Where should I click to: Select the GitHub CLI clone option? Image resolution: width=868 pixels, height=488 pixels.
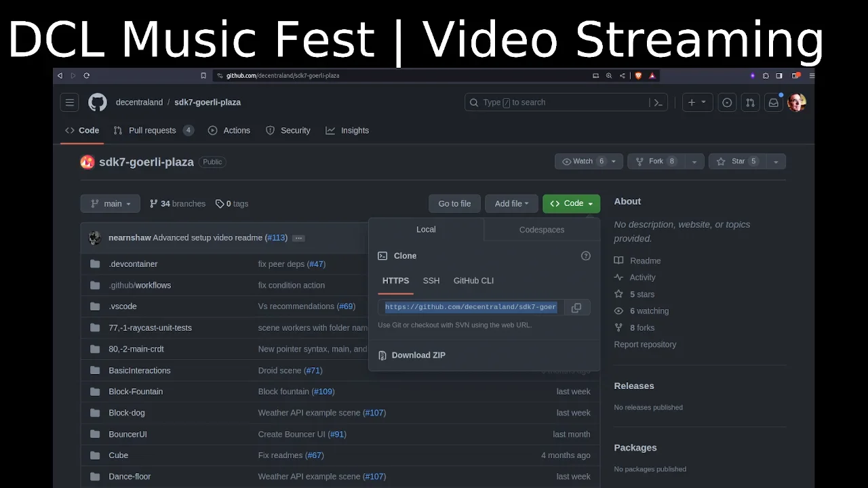[x=473, y=281]
